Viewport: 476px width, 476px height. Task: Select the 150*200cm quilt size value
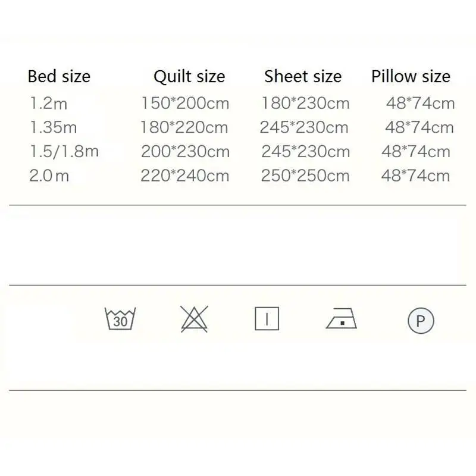tap(185, 103)
